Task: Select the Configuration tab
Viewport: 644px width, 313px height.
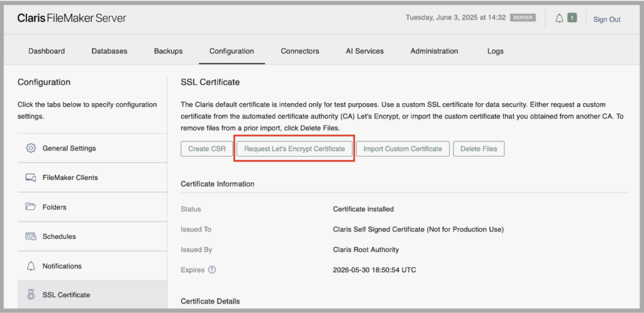Action: click(x=231, y=52)
